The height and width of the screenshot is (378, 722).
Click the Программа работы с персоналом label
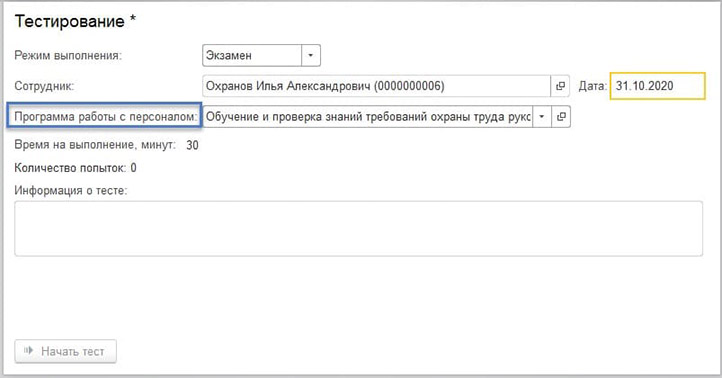click(105, 116)
